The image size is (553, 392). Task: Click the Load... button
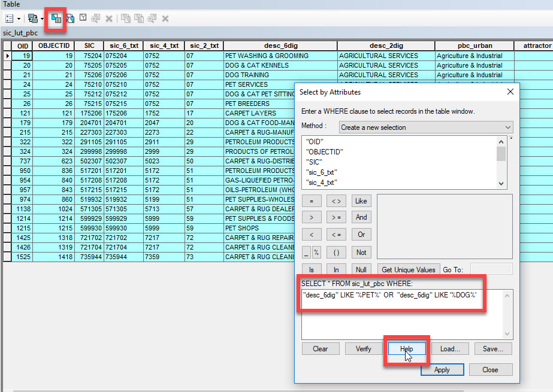pos(450,349)
